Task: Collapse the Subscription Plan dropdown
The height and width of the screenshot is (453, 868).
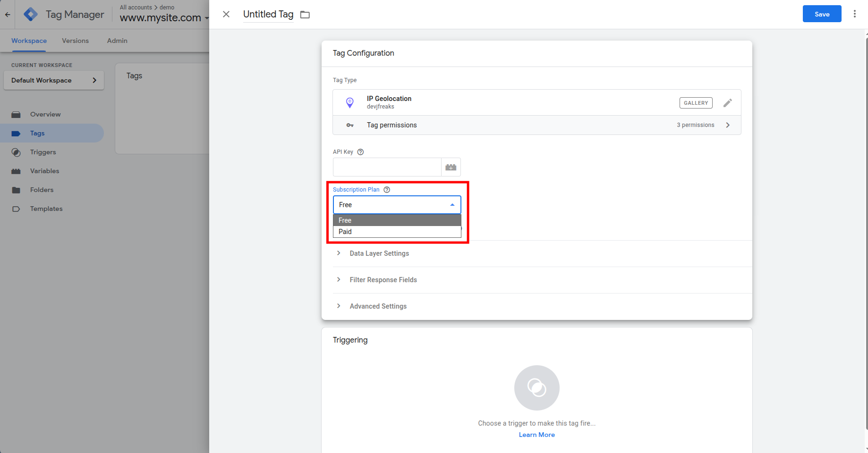Action: [452, 205]
